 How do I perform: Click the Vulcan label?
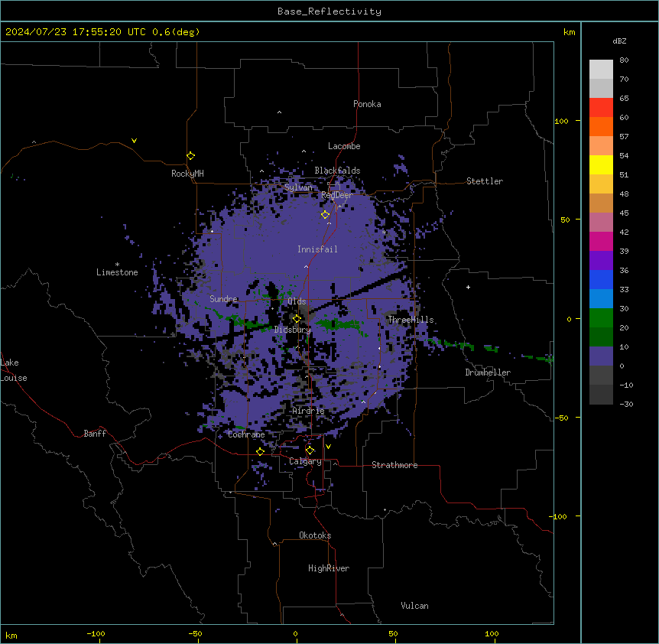pos(414,606)
